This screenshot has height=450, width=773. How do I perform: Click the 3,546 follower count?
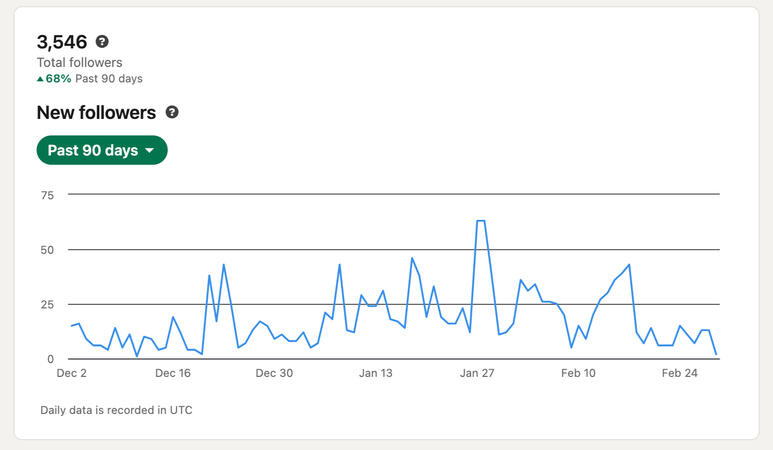(62, 42)
